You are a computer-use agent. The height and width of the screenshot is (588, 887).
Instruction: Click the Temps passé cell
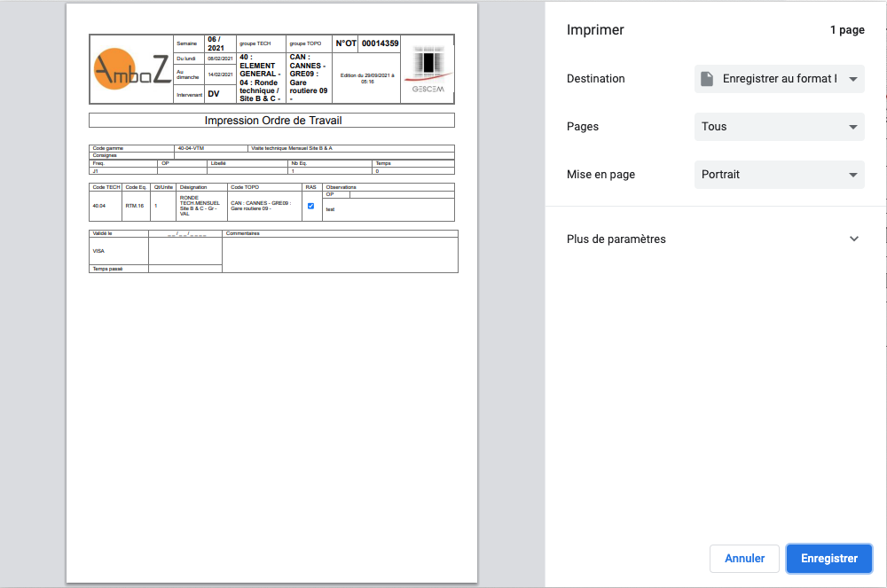point(119,269)
